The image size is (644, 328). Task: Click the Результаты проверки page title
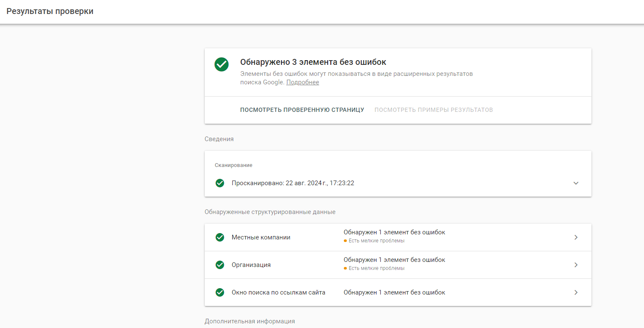click(x=50, y=11)
